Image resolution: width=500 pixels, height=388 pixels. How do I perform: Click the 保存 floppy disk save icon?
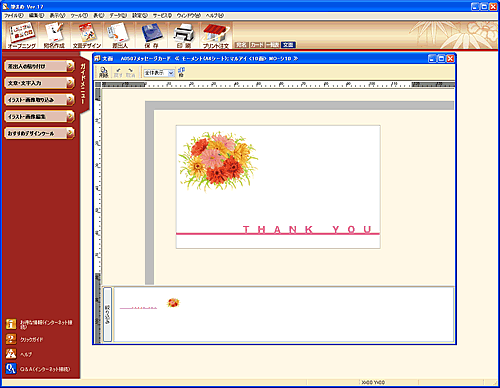[152, 35]
